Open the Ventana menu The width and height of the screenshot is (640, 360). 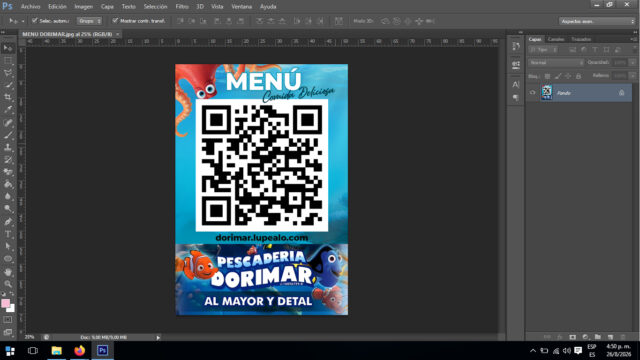coord(242,7)
